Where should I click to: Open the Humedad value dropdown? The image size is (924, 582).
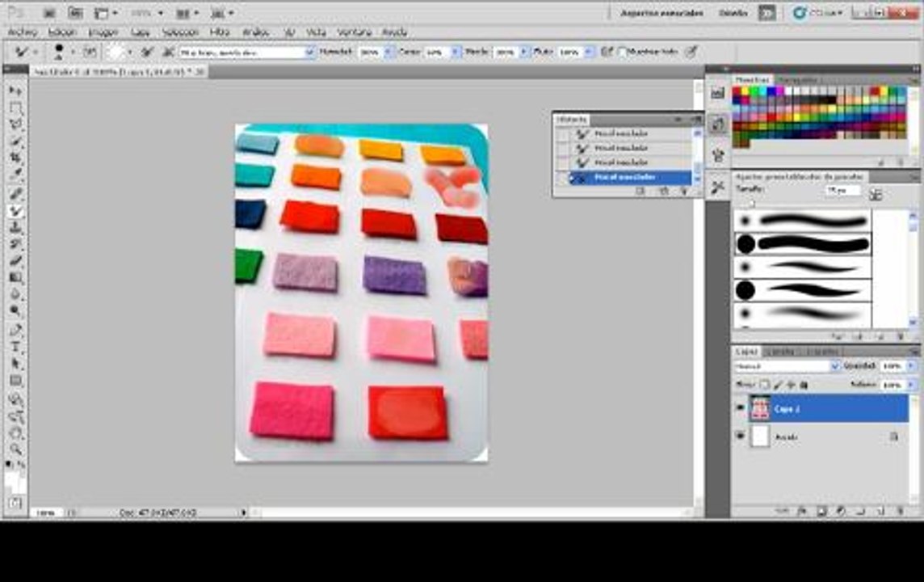(388, 52)
